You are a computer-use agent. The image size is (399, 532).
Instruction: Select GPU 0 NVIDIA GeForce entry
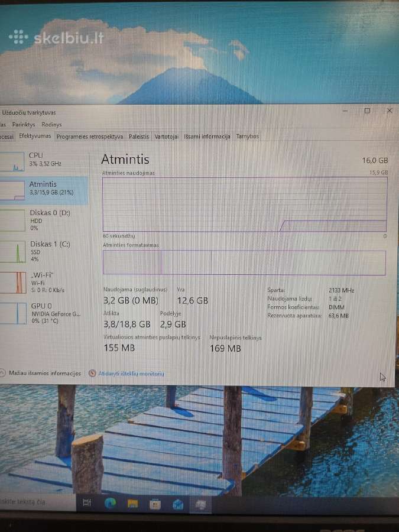pos(44,313)
